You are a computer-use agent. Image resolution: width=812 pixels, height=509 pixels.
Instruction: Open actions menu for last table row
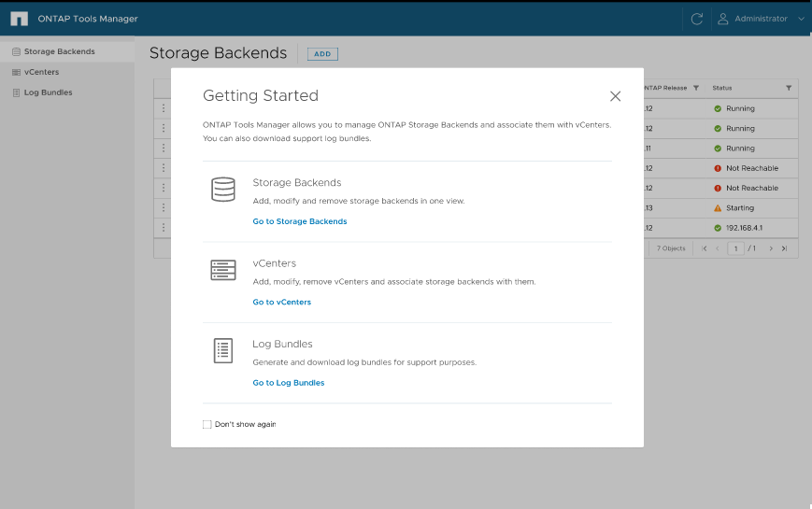click(164, 227)
